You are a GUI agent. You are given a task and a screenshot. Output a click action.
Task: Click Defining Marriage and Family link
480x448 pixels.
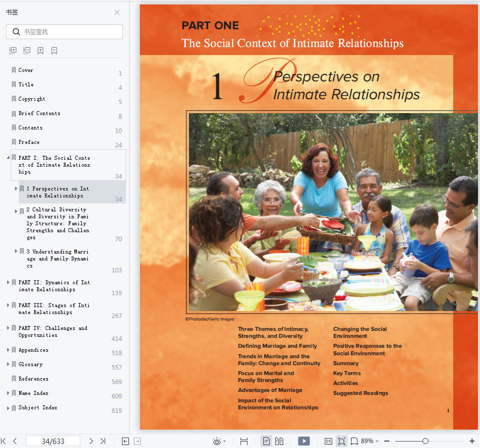click(x=277, y=346)
